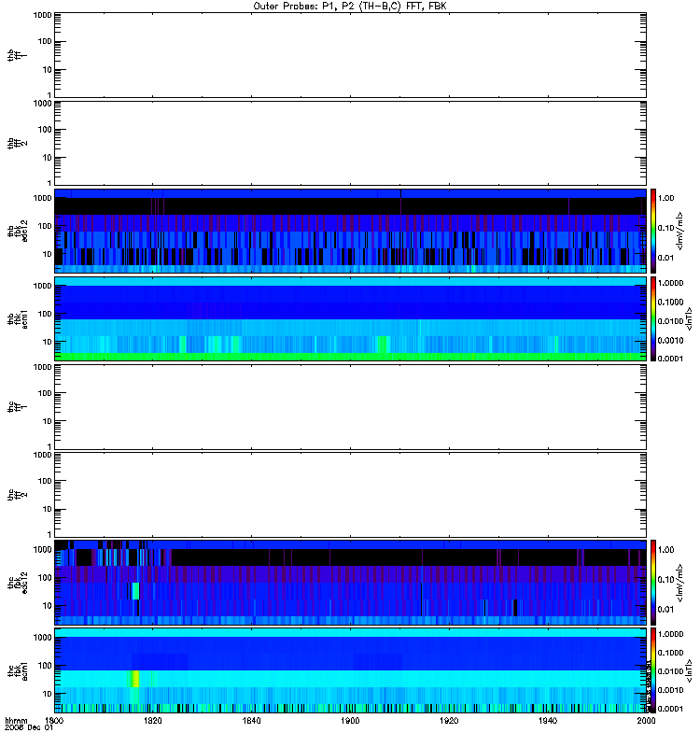Click "0.10" on the thb edc12 color bar scale
This screenshot has height=747, width=700.
665,228
